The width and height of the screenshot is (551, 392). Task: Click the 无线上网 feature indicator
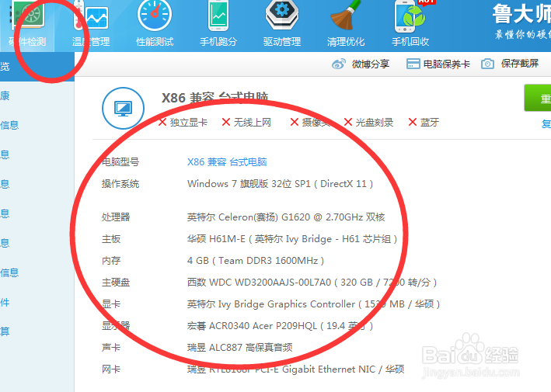point(246,122)
